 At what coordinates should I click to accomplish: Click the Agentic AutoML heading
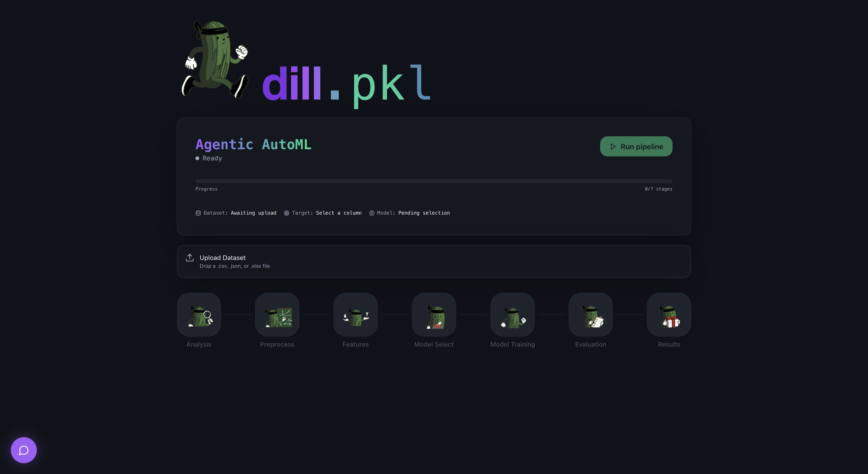(253, 145)
